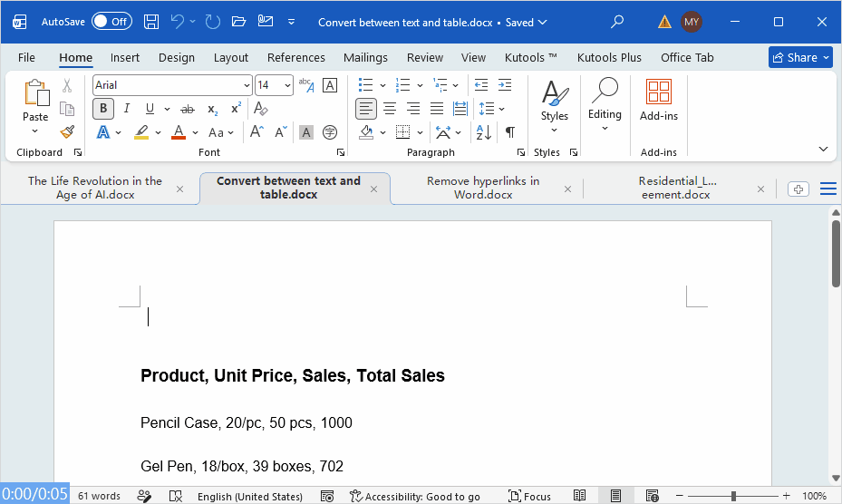This screenshot has height=504, width=842.
Task: Toggle AutoSave switch on
Action: [111, 22]
